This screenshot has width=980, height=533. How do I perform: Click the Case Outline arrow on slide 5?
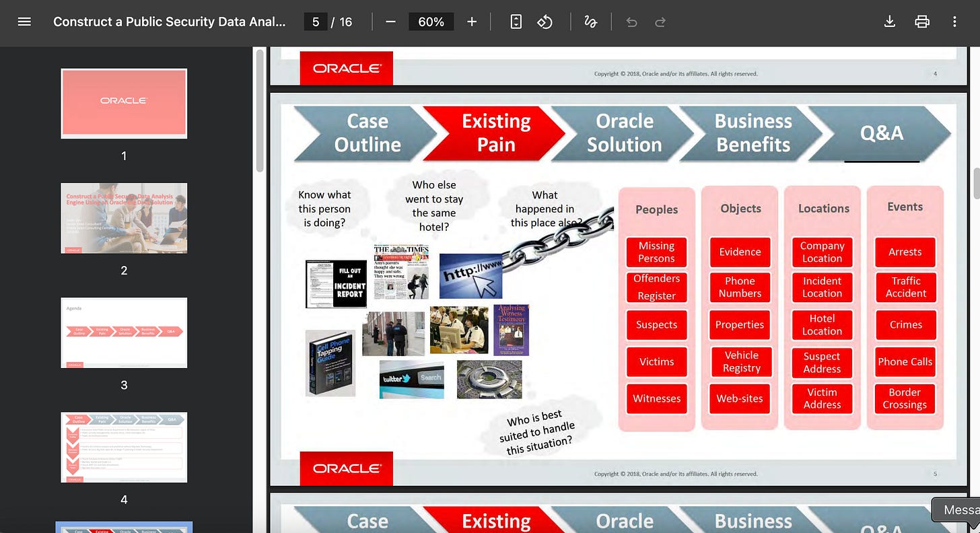[366, 133]
